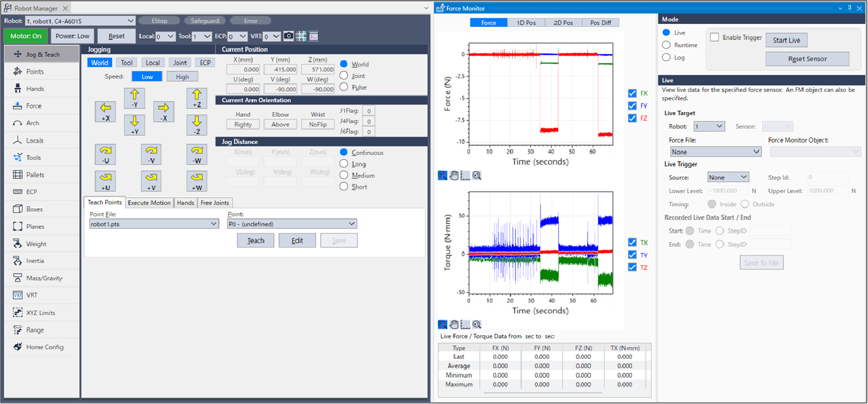Switch to the Execute Motion tab

click(x=149, y=203)
